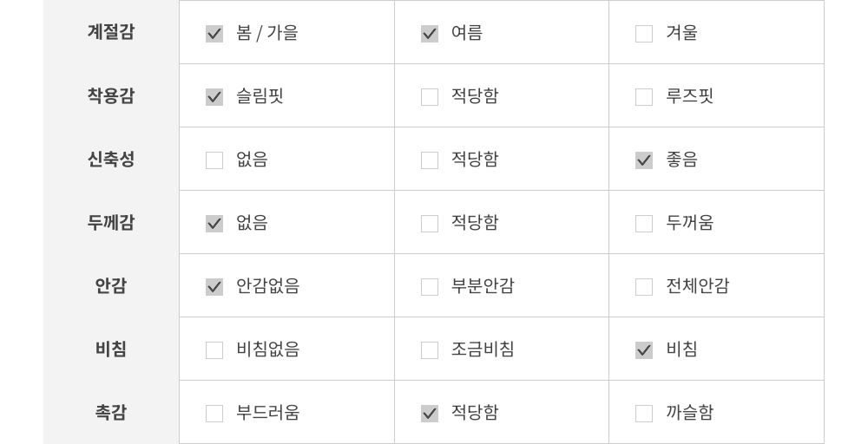Uncheck the 좋음 stretch checkbox
The height and width of the screenshot is (444, 868).
pyautogui.click(x=644, y=160)
